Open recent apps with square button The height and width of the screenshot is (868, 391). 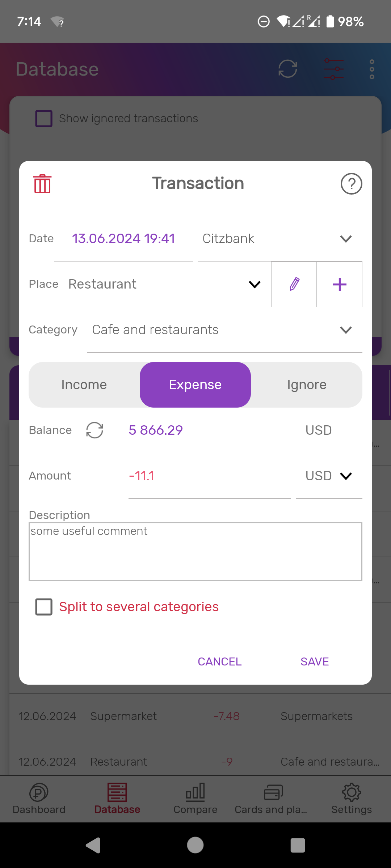(x=298, y=846)
